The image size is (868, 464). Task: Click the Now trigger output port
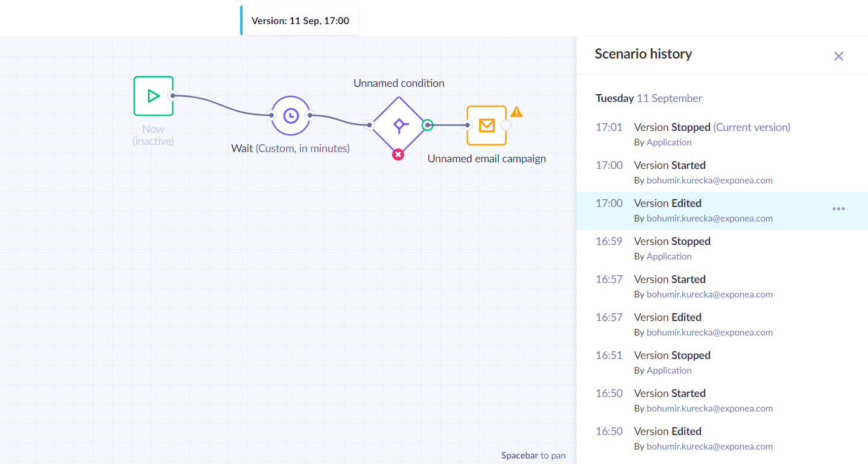pyautogui.click(x=173, y=95)
